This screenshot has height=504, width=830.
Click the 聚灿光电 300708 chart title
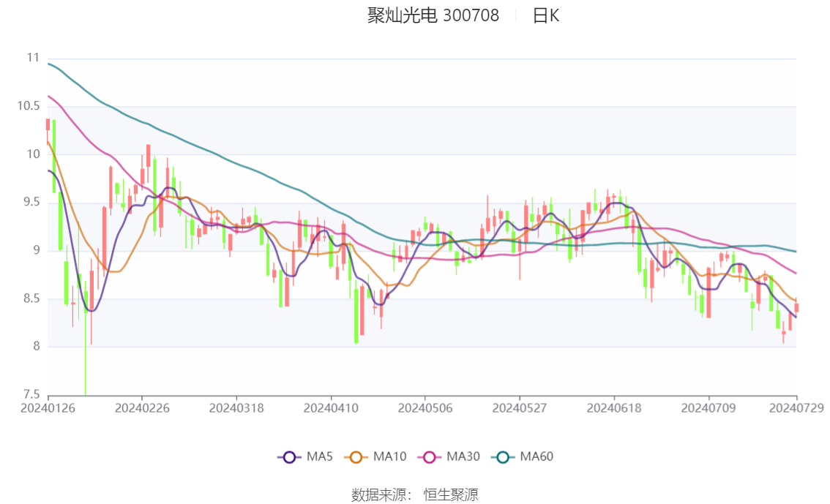point(433,15)
